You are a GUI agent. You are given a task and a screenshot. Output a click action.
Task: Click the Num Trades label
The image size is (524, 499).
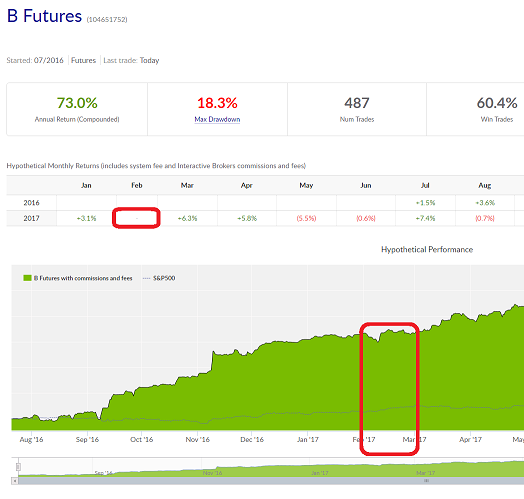pyautogui.click(x=357, y=119)
